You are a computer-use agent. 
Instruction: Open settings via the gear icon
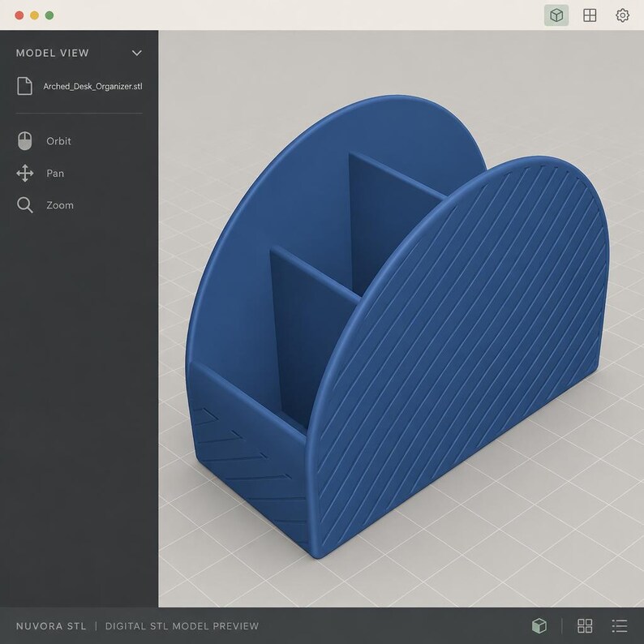click(x=623, y=15)
